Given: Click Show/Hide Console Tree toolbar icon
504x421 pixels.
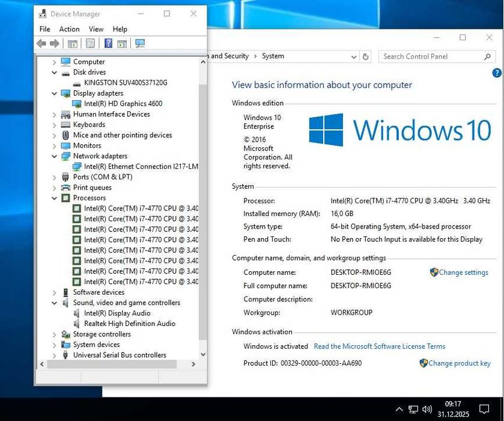Looking at the screenshot, I should coord(72,43).
